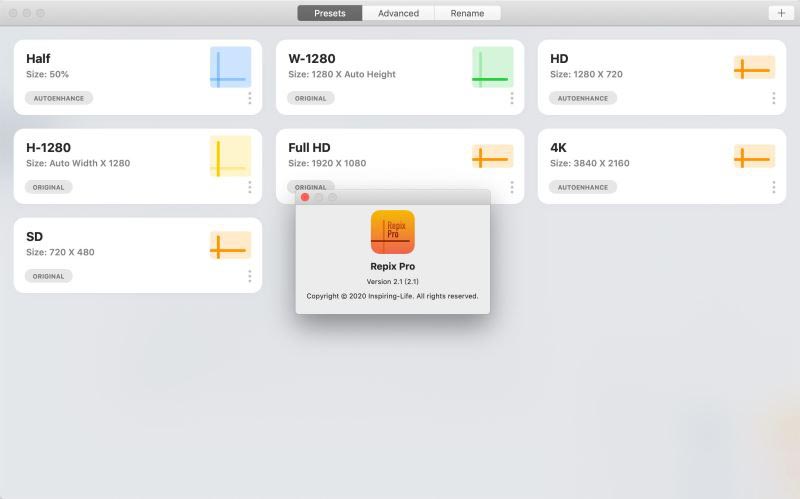
Task: Select the Full HD preset title
Action: (309, 147)
